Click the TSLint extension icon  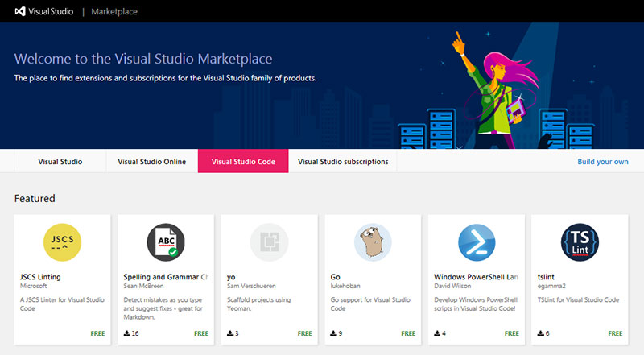click(579, 242)
